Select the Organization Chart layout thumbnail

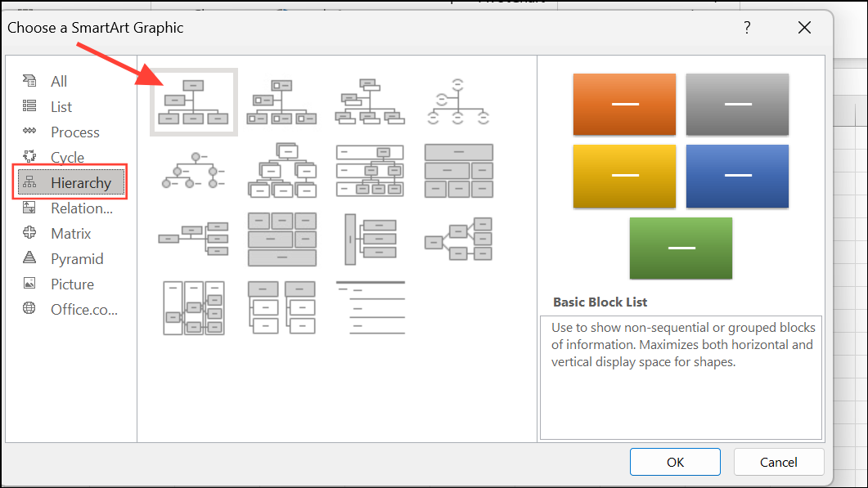194,102
